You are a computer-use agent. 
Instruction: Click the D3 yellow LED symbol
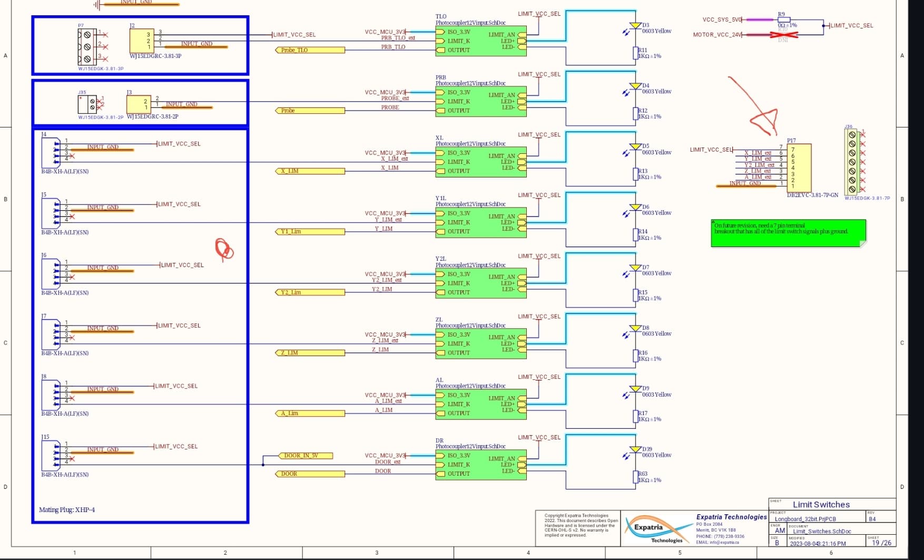click(635, 26)
